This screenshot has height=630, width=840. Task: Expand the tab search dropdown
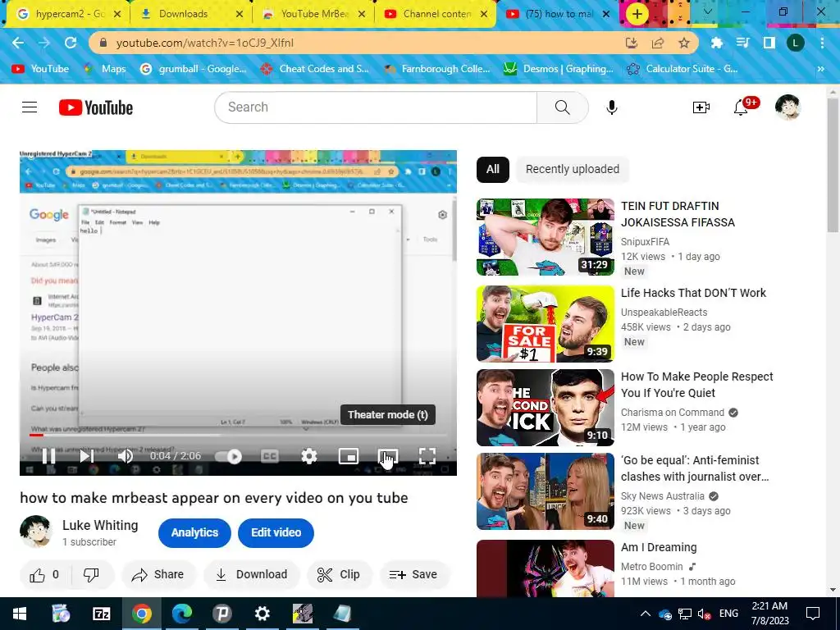[x=708, y=11]
